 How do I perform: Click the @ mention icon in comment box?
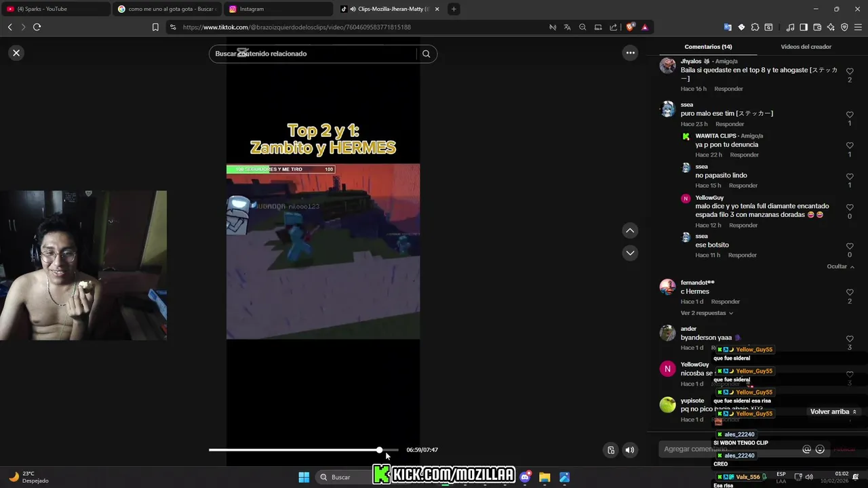806,449
